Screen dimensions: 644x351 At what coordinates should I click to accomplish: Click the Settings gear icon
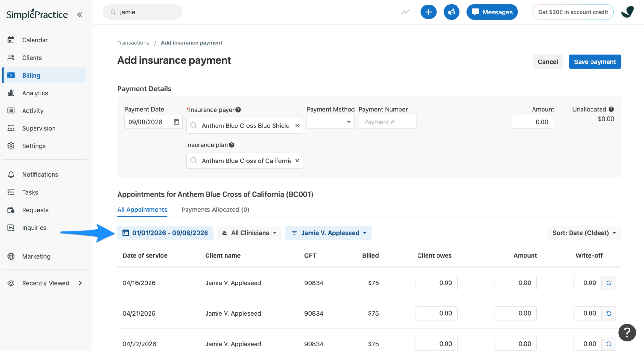pyautogui.click(x=11, y=146)
